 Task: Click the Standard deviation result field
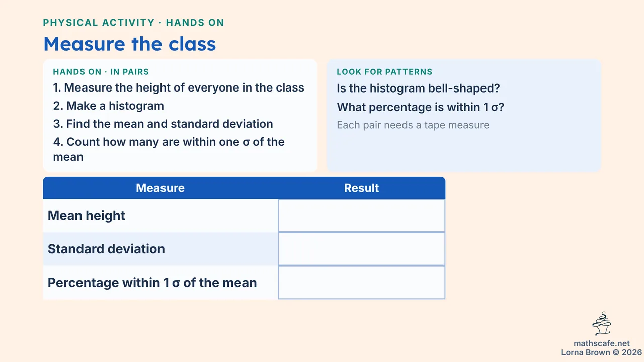(x=361, y=249)
